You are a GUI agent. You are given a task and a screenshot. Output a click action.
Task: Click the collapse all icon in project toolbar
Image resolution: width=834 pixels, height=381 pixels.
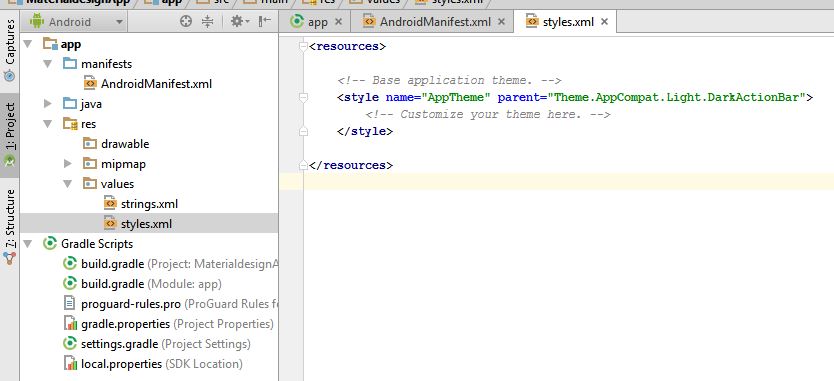208,21
